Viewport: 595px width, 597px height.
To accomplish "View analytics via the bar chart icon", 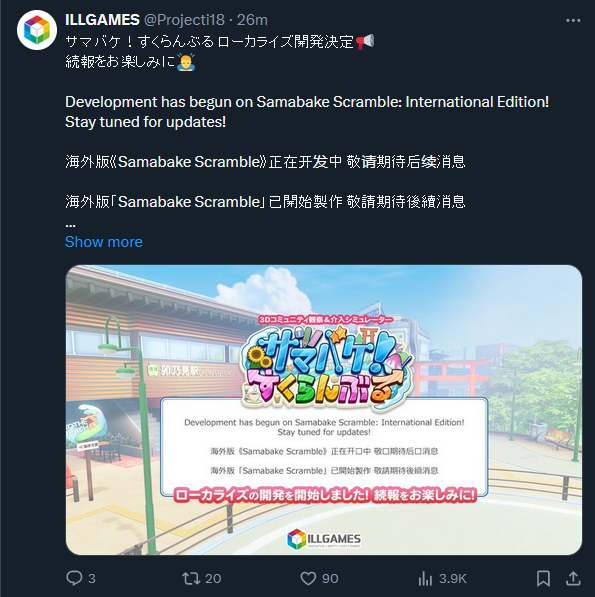I will (425, 578).
